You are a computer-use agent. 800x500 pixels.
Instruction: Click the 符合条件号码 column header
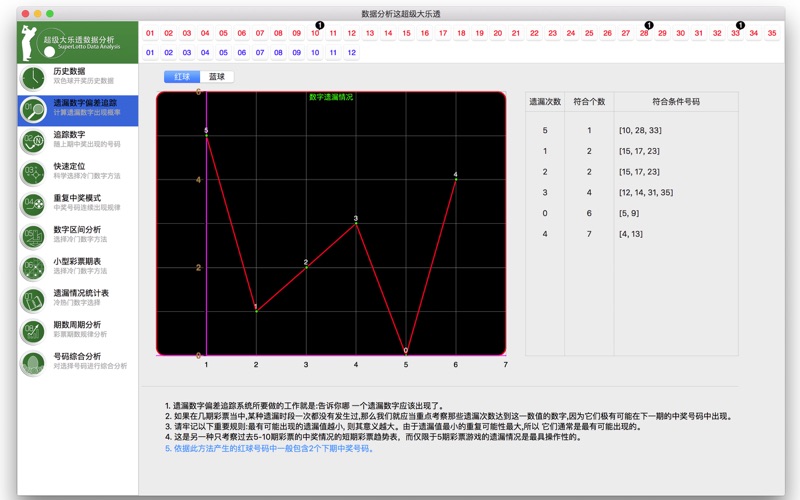(x=676, y=102)
